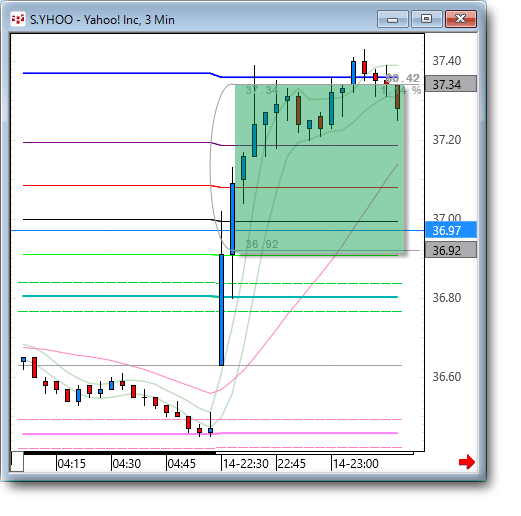Screen dimensions: 521x516
Task: Click the 36.80 price axis label
Action: pos(446,298)
